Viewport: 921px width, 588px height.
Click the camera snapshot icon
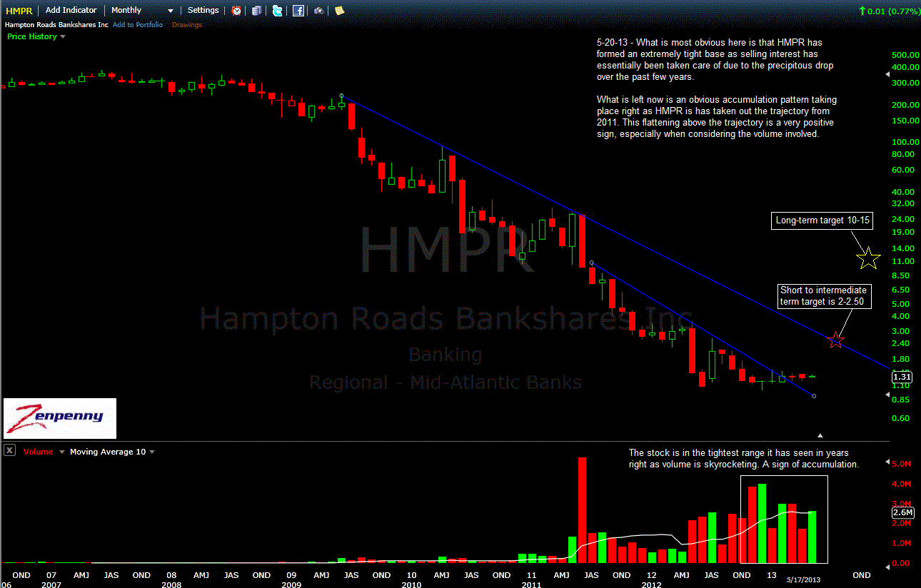click(x=318, y=11)
